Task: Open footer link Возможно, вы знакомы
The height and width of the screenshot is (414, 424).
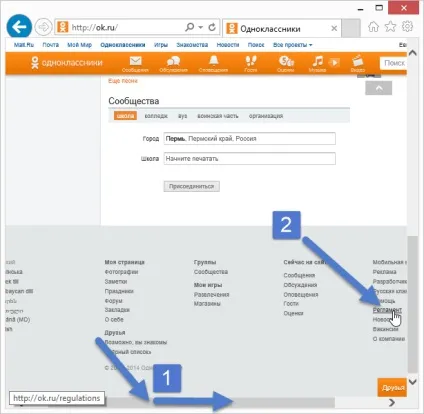Action: click(x=136, y=342)
